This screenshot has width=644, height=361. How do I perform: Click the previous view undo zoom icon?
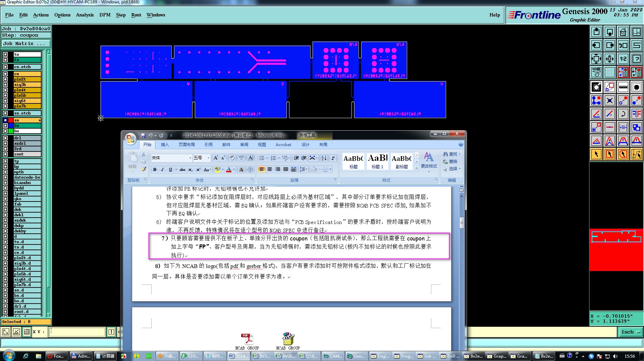[623, 45]
